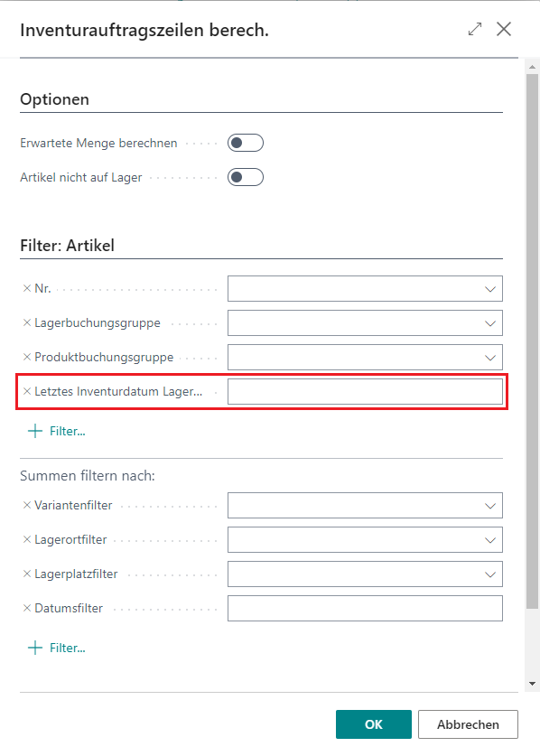This screenshot has width=540, height=756.
Task: Remove the Letztes Inventurdatum filter via X icon
Action: coord(27,391)
